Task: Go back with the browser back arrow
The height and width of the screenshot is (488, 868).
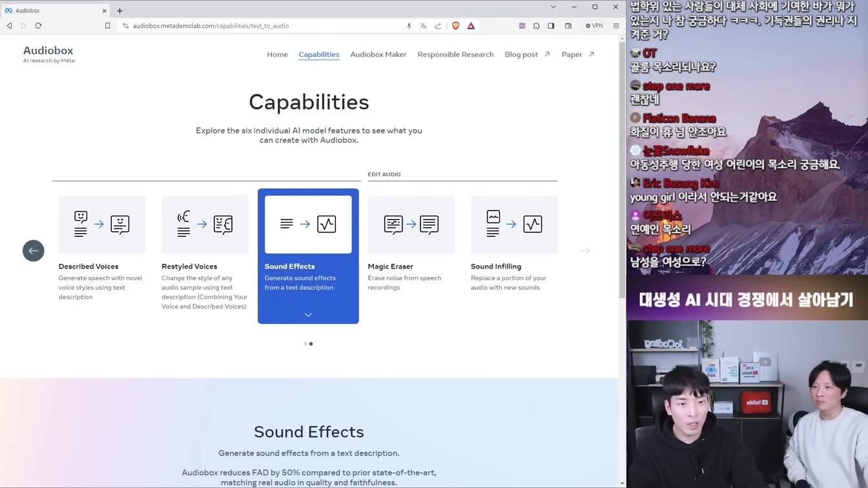Action: coord(9,26)
